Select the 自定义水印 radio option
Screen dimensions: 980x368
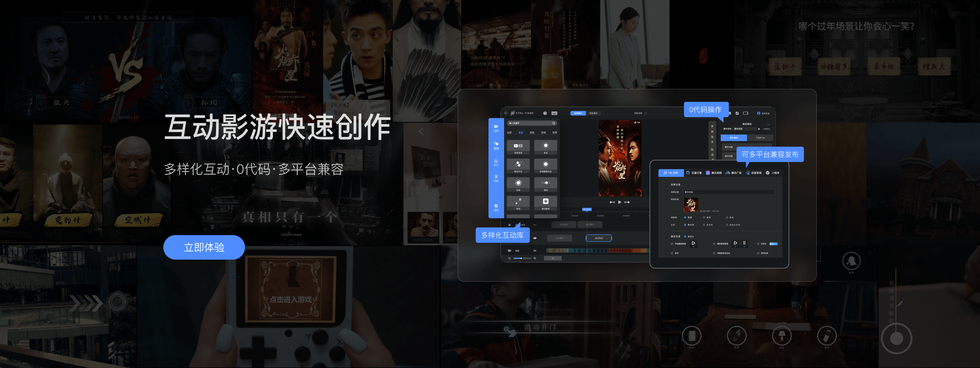727,225
